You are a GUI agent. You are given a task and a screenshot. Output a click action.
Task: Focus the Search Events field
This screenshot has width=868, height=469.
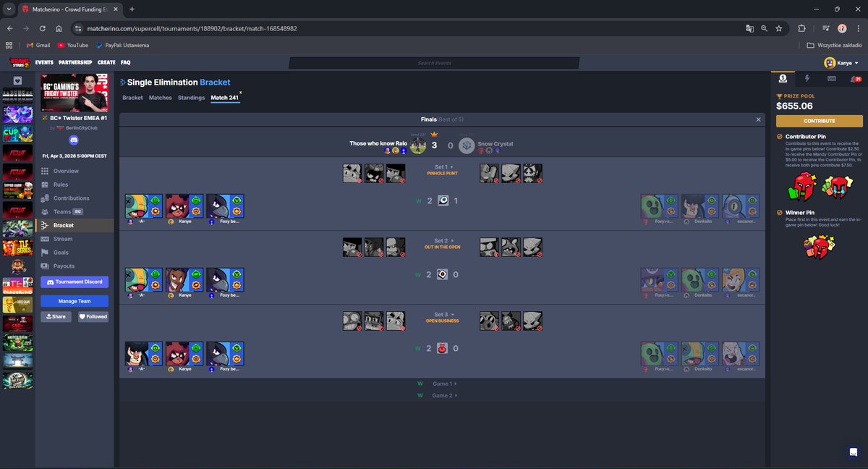[x=434, y=63]
